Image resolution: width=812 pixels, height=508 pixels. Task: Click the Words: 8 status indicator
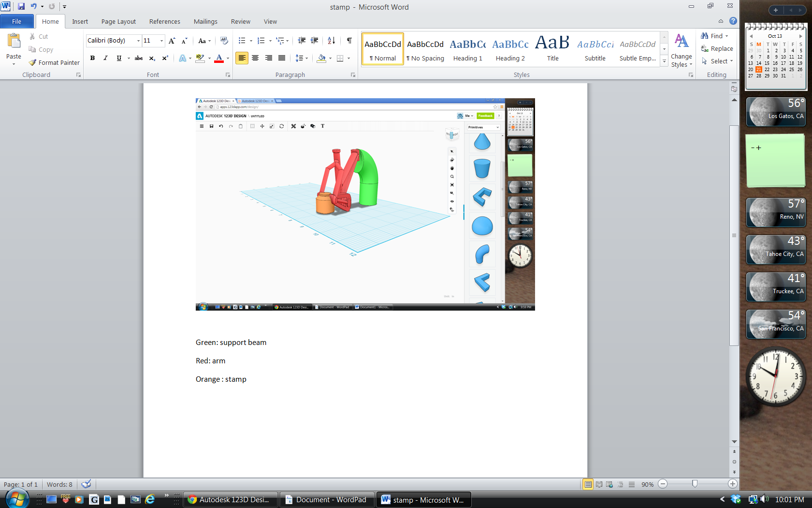click(x=59, y=484)
